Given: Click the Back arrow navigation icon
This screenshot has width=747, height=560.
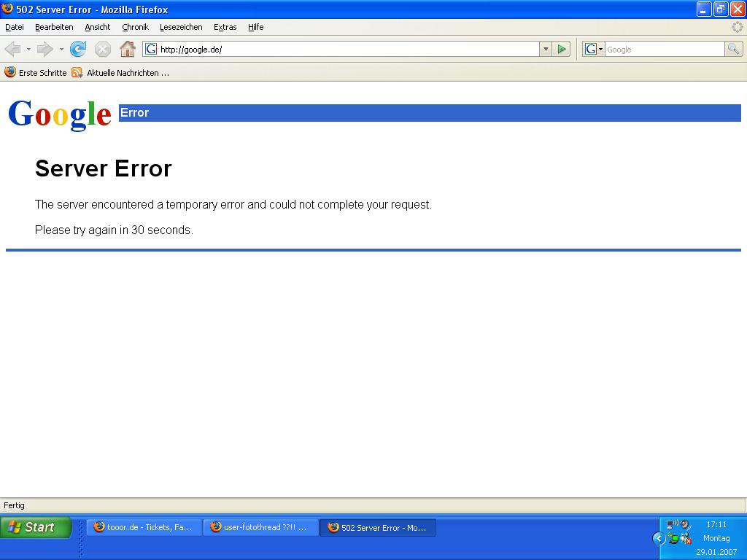Looking at the screenshot, I should click(x=12, y=49).
